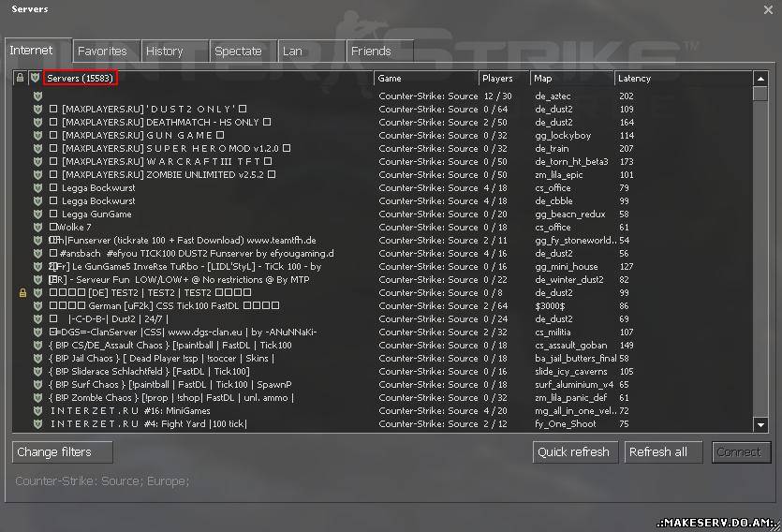Sort by the Map column header
782x532 pixels.
click(x=572, y=79)
